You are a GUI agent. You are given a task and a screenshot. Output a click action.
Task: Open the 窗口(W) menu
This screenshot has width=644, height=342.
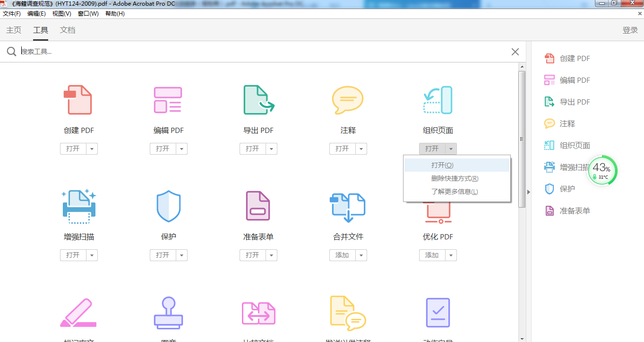[88, 14]
